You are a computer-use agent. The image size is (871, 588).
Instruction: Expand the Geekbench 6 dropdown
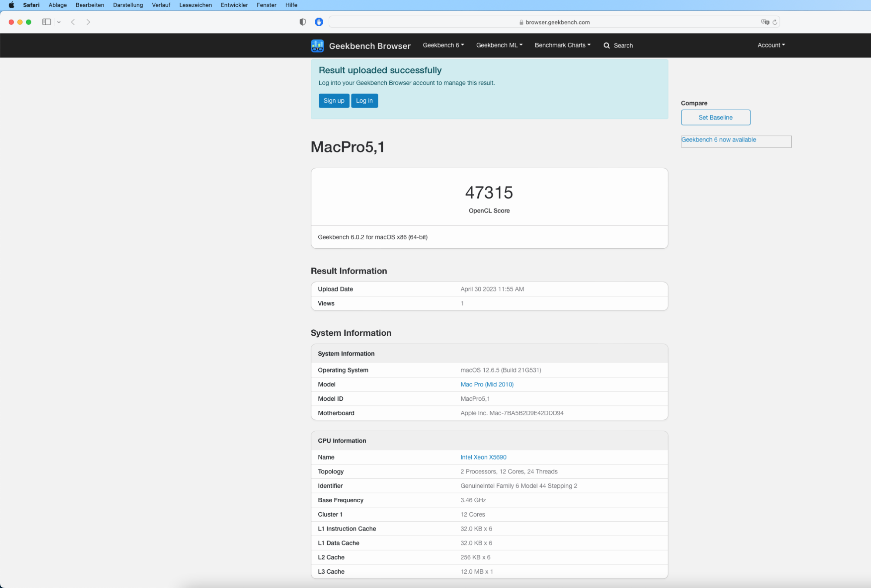pyautogui.click(x=443, y=45)
